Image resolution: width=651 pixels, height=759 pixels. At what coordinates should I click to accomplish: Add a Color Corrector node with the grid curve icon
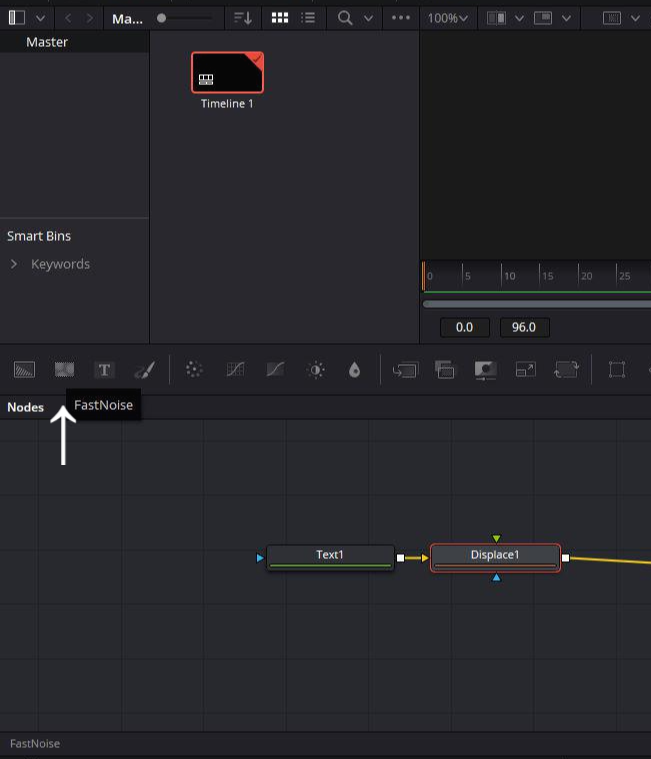point(235,370)
